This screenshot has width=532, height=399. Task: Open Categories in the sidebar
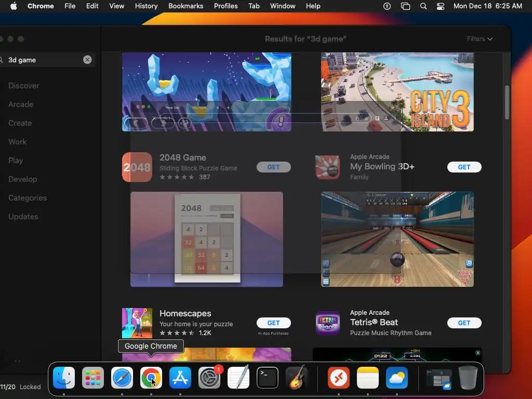click(28, 198)
